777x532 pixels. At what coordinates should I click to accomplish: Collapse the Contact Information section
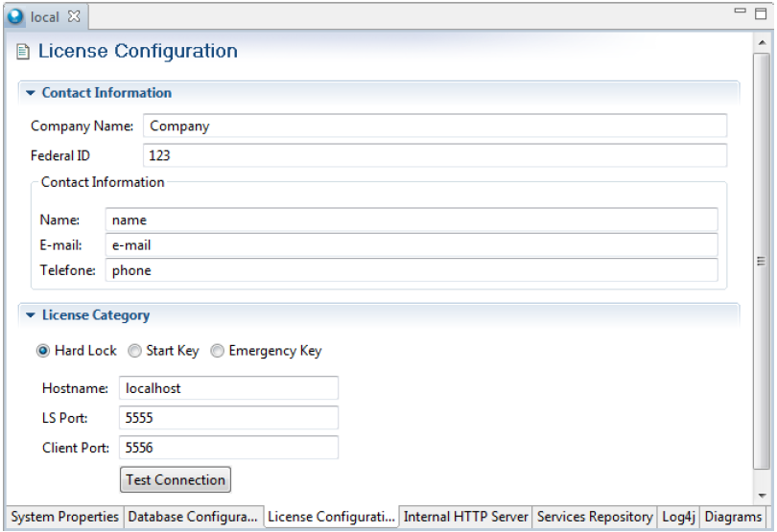tap(31, 93)
